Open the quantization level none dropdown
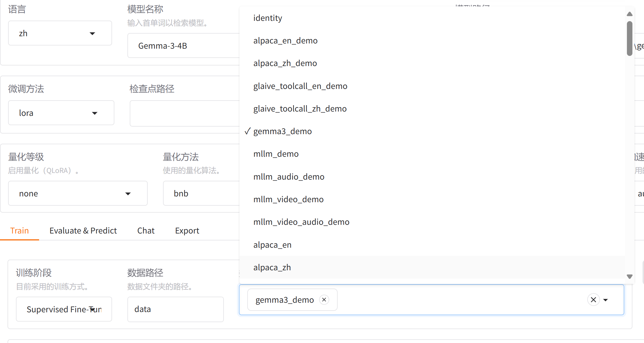 coord(78,194)
